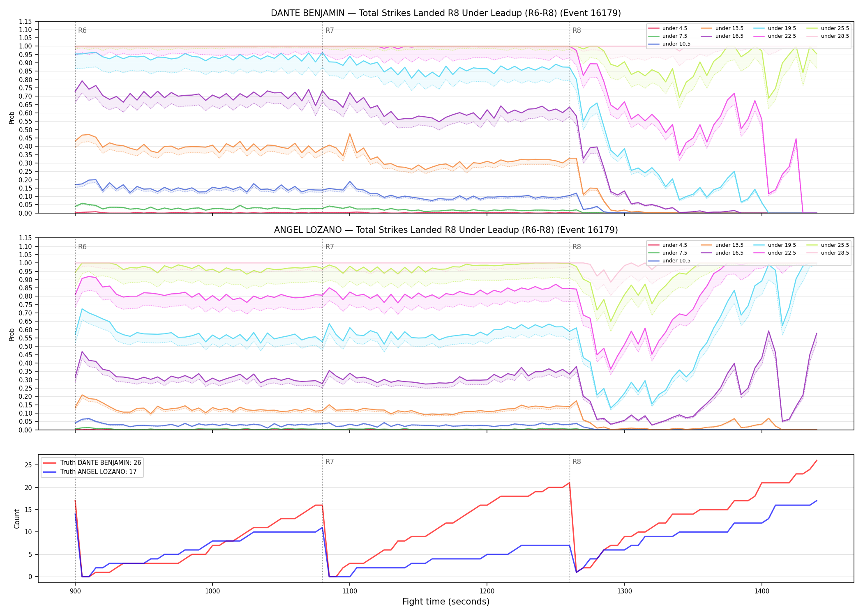
Task: Click the 1.15 tick in Angel Lozano chart
Action: [x=25, y=238]
